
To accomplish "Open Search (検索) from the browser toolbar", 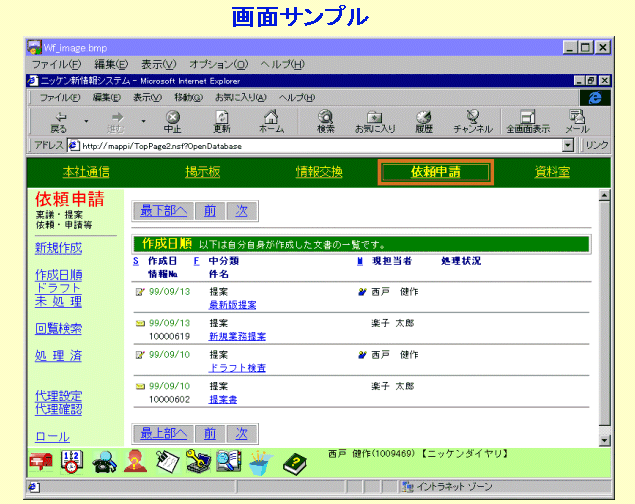I will click(326, 121).
